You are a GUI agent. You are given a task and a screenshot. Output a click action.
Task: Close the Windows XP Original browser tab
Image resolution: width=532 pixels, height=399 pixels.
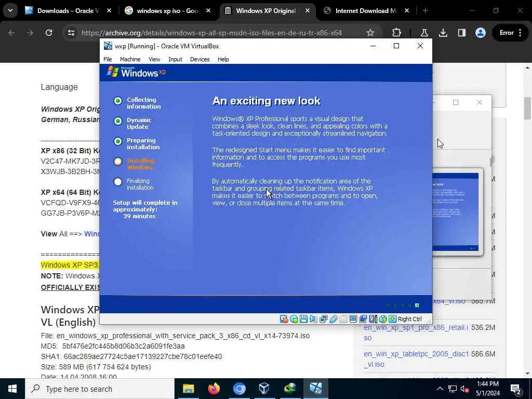pyautogui.click(x=308, y=11)
